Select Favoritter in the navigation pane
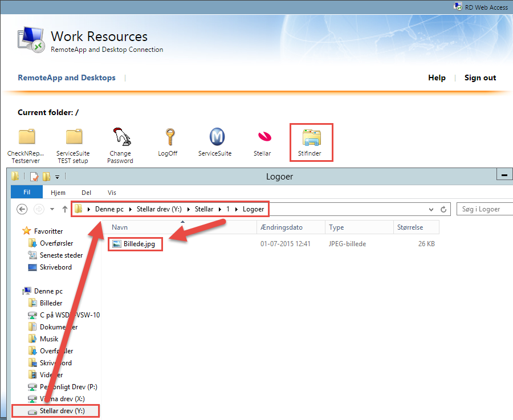Screen dimensions: 513x420 [x=48, y=231]
